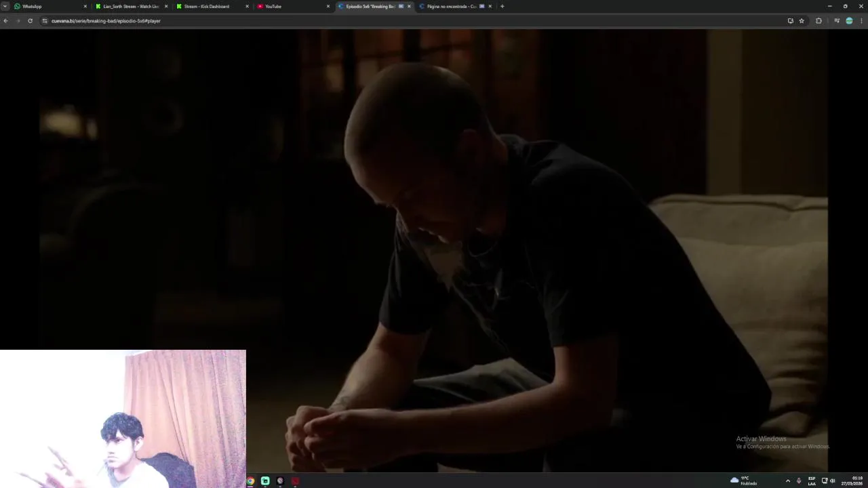Image resolution: width=868 pixels, height=488 pixels.
Task: Open the volume speaker icon in tray
Action: point(833,481)
